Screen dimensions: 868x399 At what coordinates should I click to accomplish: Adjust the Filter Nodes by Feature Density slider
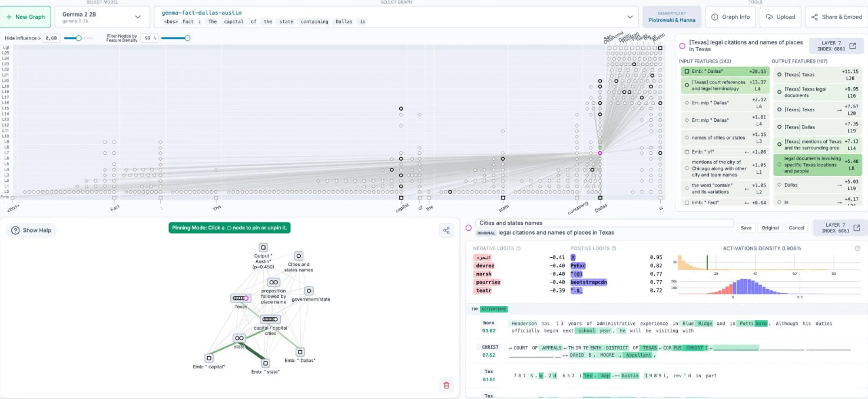click(x=187, y=38)
